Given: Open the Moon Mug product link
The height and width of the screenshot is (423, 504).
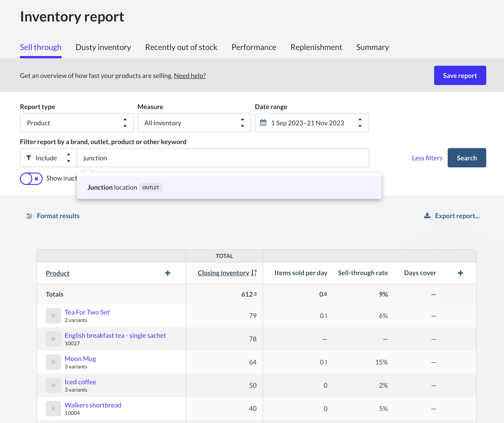Looking at the screenshot, I should 80,359.
